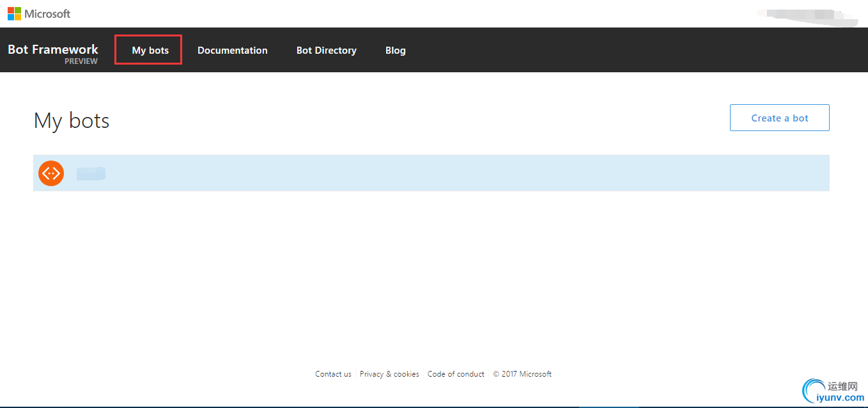868x408 pixels.
Task: Click the © 2017 Microsoft text
Action: pyautogui.click(x=522, y=374)
